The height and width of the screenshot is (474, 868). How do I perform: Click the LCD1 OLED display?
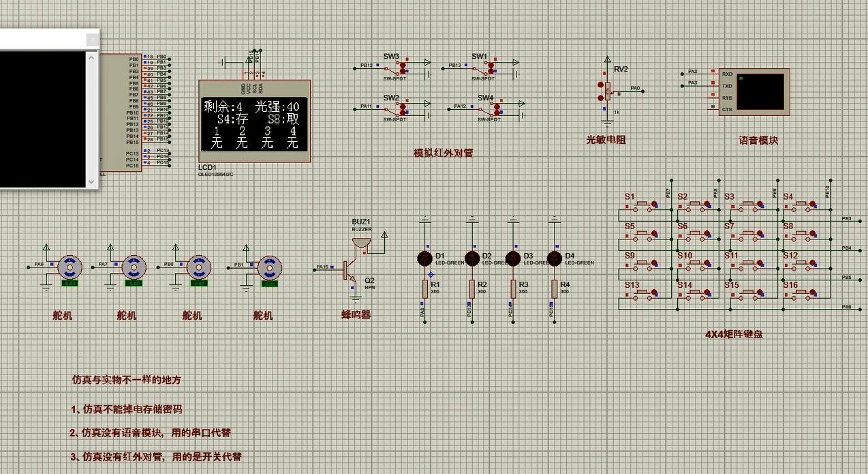[x=255, y=123]
